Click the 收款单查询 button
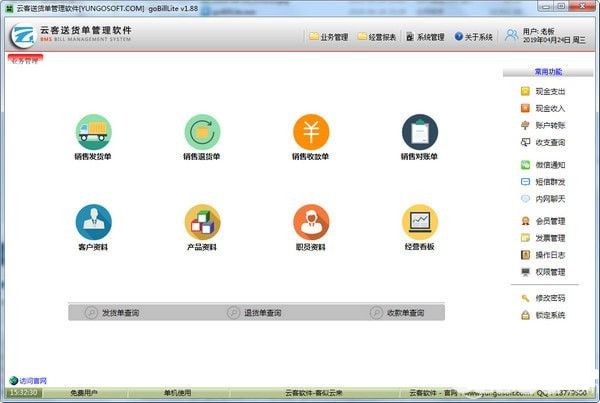This screenshot has width=600, height=403. pos(397,313)
